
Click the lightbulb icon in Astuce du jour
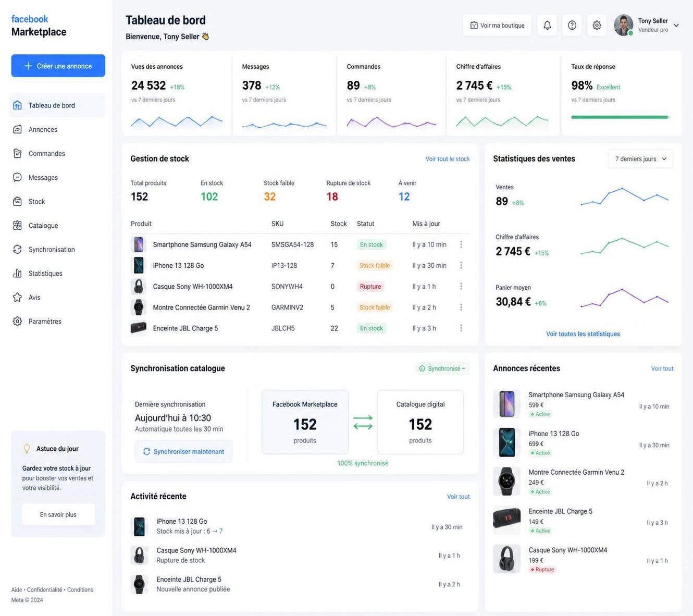click(x=27, y=448)
